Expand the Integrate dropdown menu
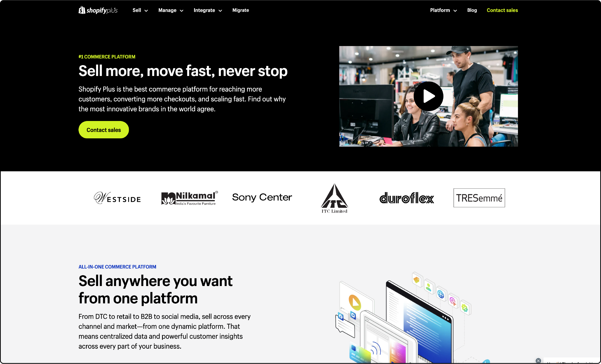 (208, 10)
